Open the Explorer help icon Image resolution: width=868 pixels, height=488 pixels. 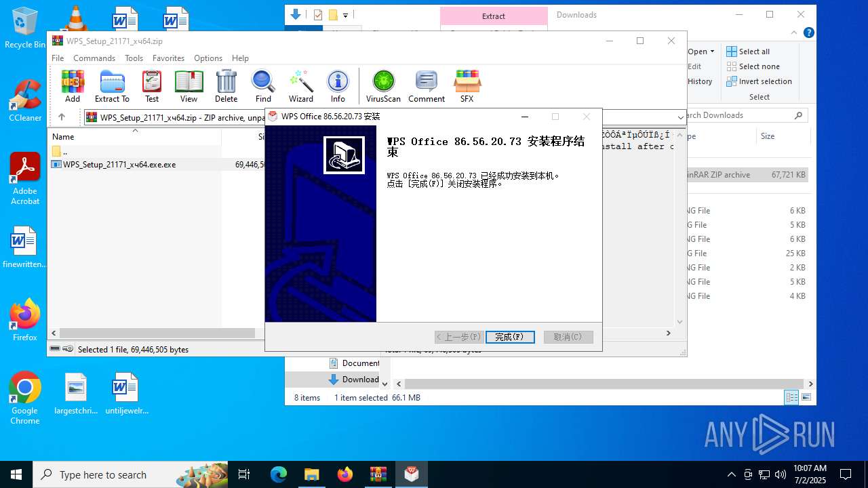(808, 33)
